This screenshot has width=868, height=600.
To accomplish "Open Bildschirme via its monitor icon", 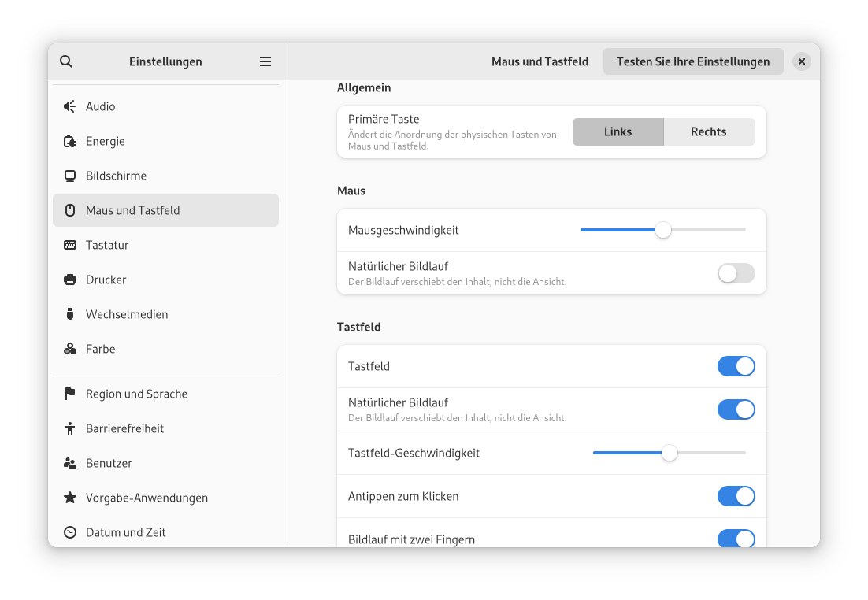I will click(70, 176).
